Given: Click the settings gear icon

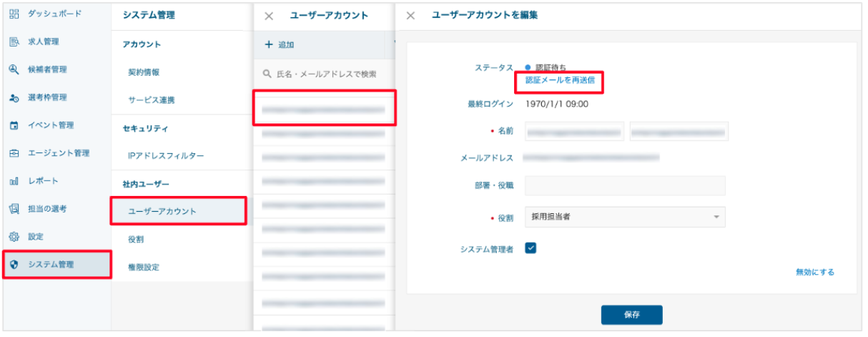Looking at the screenshot, I should click(x=14, y=237).
